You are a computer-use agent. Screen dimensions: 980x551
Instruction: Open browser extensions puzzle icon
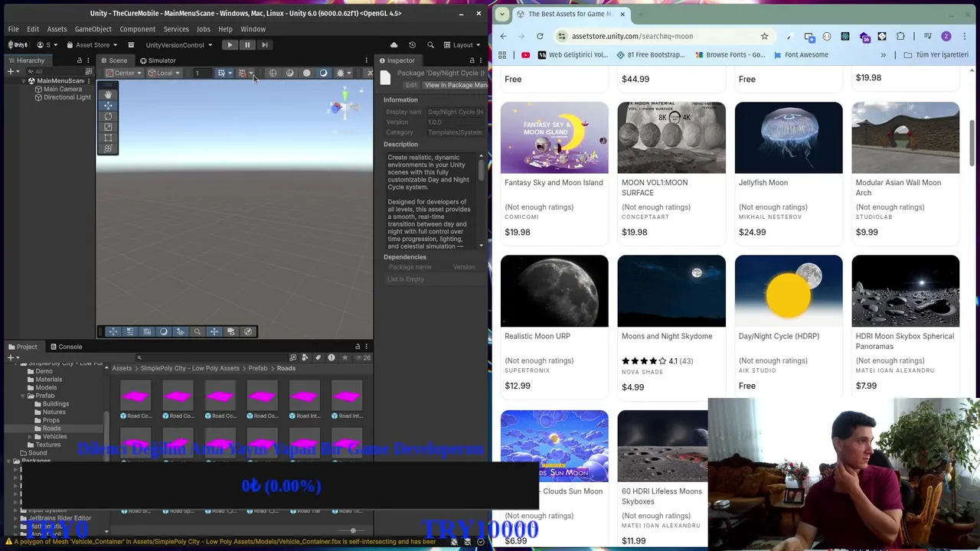pyautogui.click(x=900, y=36)
